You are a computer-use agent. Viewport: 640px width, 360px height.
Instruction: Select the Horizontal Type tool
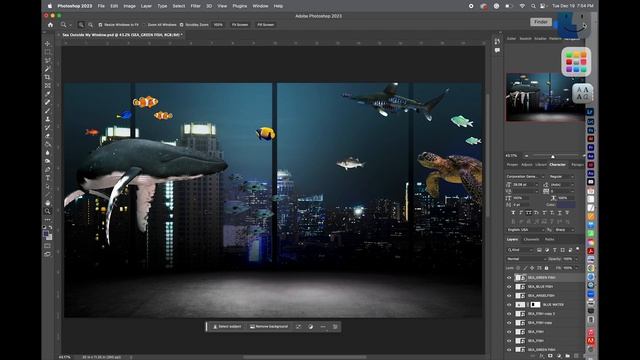[47, 178]
